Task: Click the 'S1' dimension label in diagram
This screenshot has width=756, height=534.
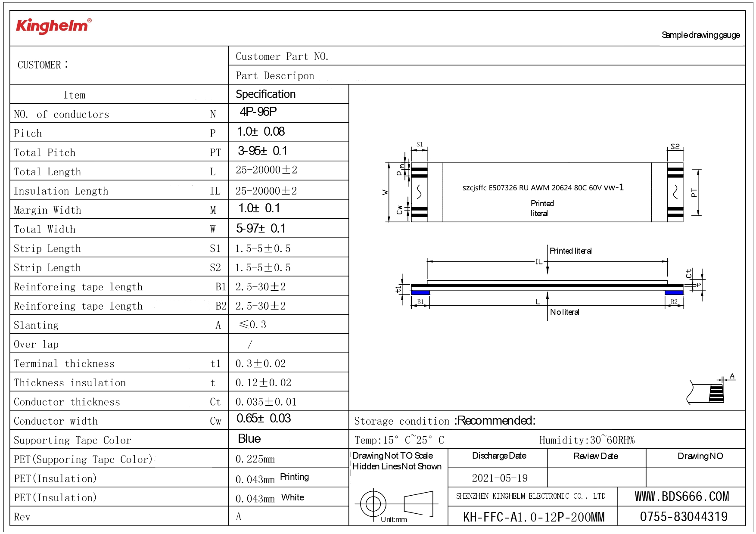Action: click(x=420, y=145)
